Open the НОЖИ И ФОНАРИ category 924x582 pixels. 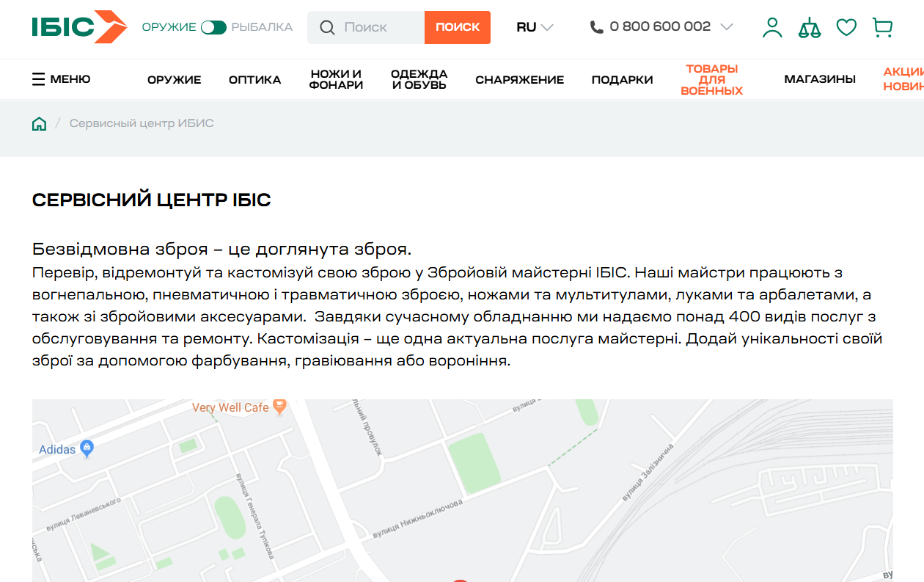[x=336, y=79]
